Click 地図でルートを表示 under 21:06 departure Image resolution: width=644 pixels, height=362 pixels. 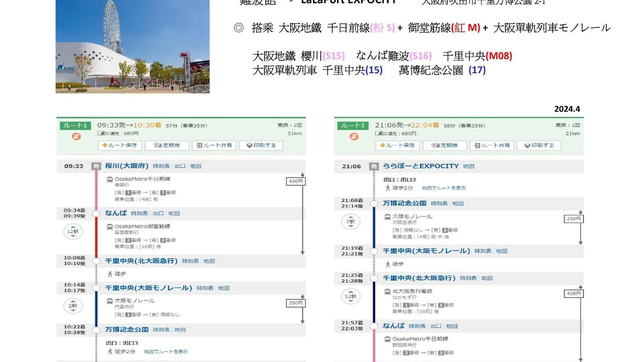443,188
